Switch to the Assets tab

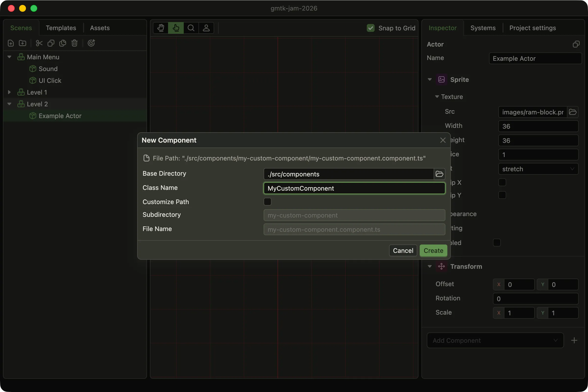[100, 28]
